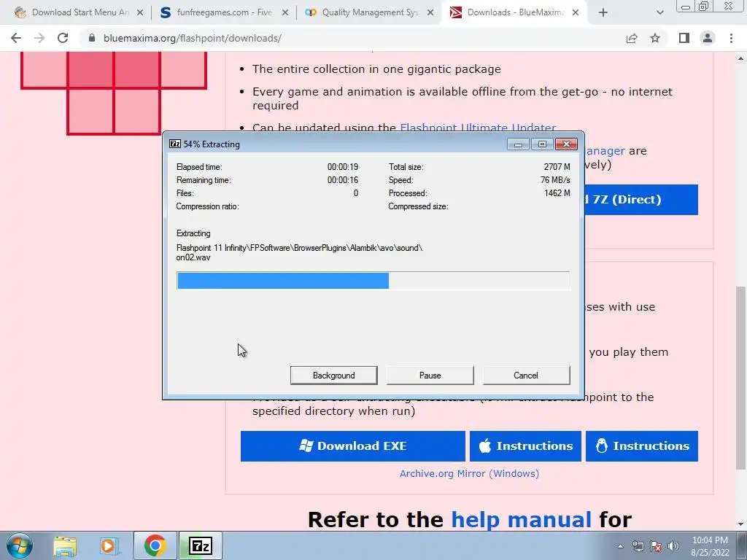Open Archive.org Mirror (Windows) link
Image resolution: width=747 pixels, height=560 pixels.
[x=469, y=473]
